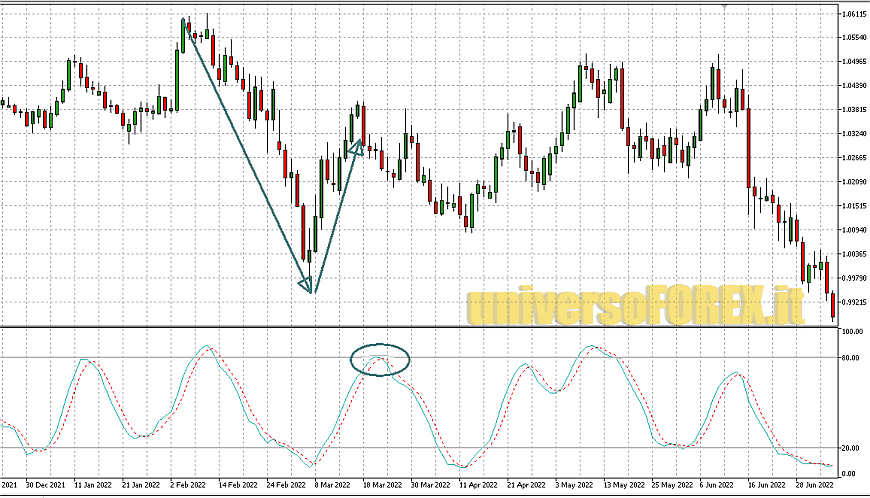Select the short ascending arrow line
Screen dimensions: 870x498
(335, 216)
